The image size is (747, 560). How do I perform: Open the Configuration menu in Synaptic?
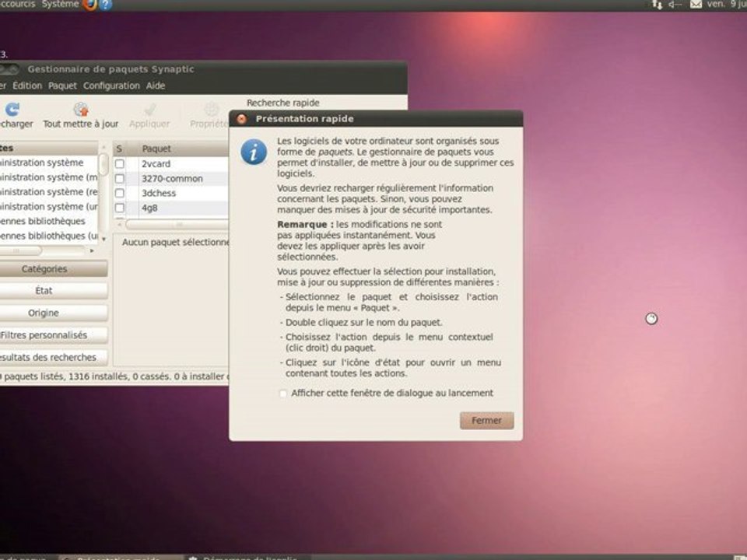[111, 86]
